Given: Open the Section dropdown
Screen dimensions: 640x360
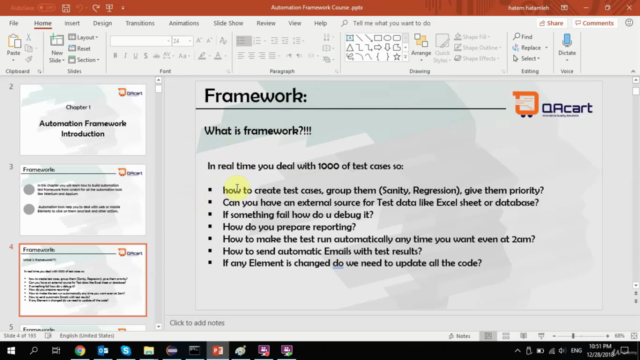Looking at the screenshot, I should coord(84,60).
